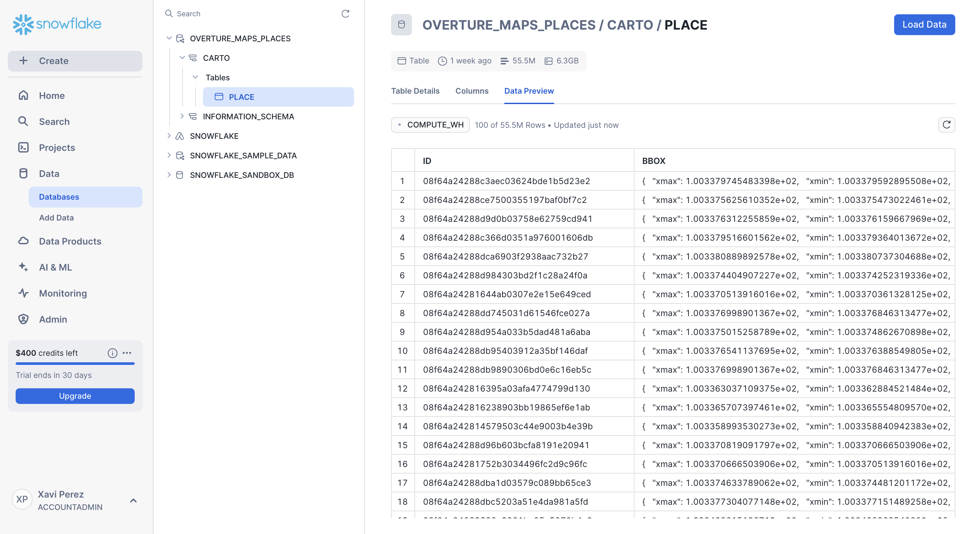Open the Databases submenu item
This screenshot has width=980, height=534.
click(85, 197)
